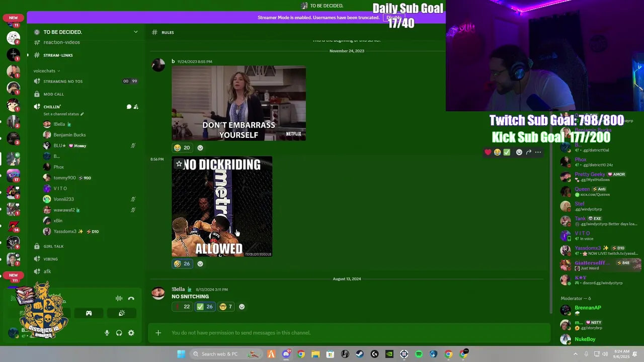Open Queen member profile

tap(600, 192)
